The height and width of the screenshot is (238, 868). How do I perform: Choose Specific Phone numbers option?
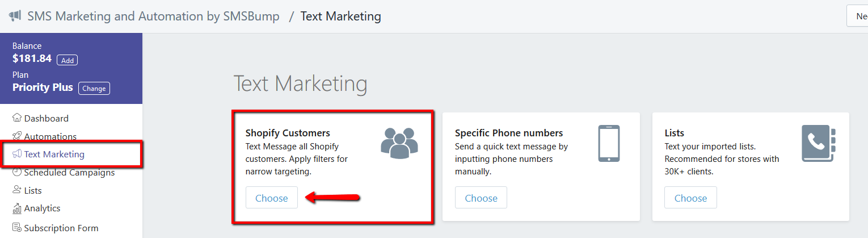[481, 198]
